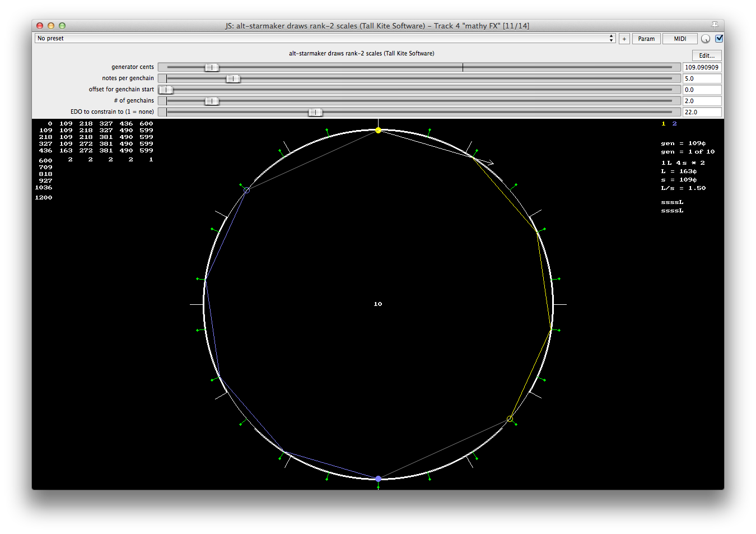Click the "10" at the circle center
756x534 pixels.
tap(378, 304)
